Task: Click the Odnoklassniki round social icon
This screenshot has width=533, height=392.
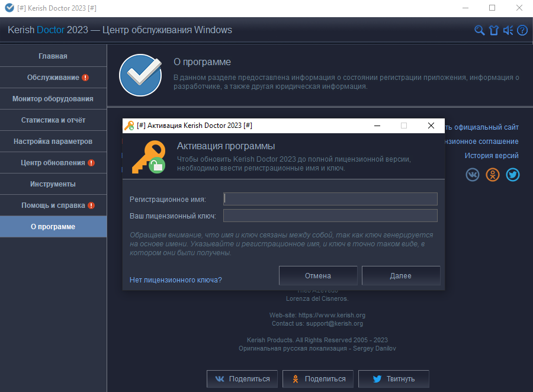Action: [x=493, y=175]
